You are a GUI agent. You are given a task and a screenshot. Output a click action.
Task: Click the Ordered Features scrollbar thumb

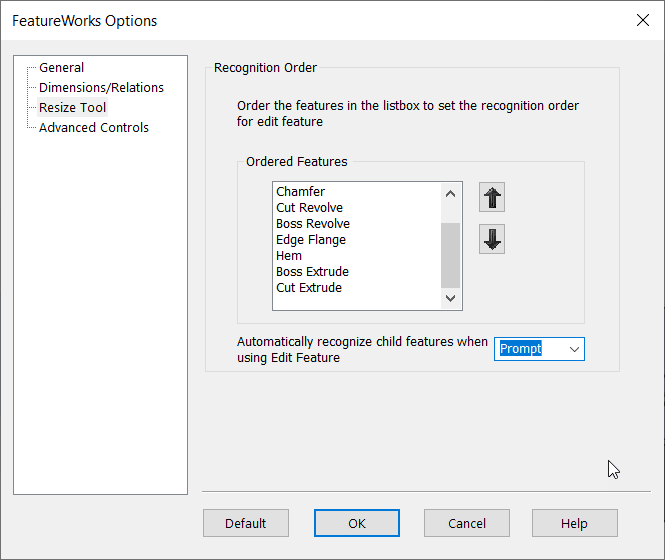click(450, 255)
